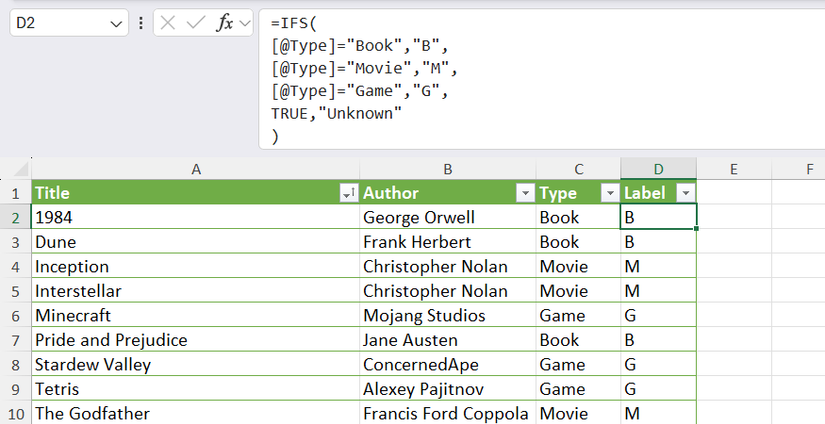Select column D header
Image resolution: width=825 pixels, height=424 pixels.
point(658,169)
